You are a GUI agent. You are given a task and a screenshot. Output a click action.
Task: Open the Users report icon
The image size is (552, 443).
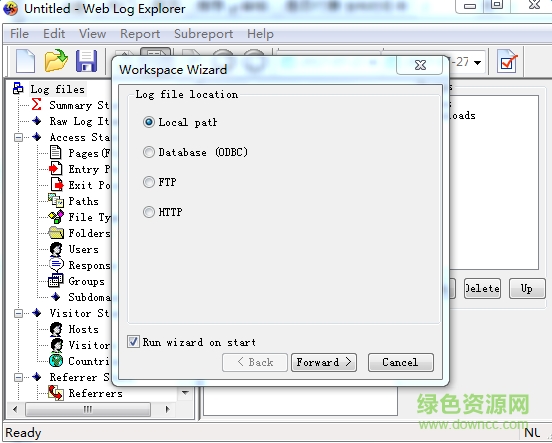click(x=56, y=249)
